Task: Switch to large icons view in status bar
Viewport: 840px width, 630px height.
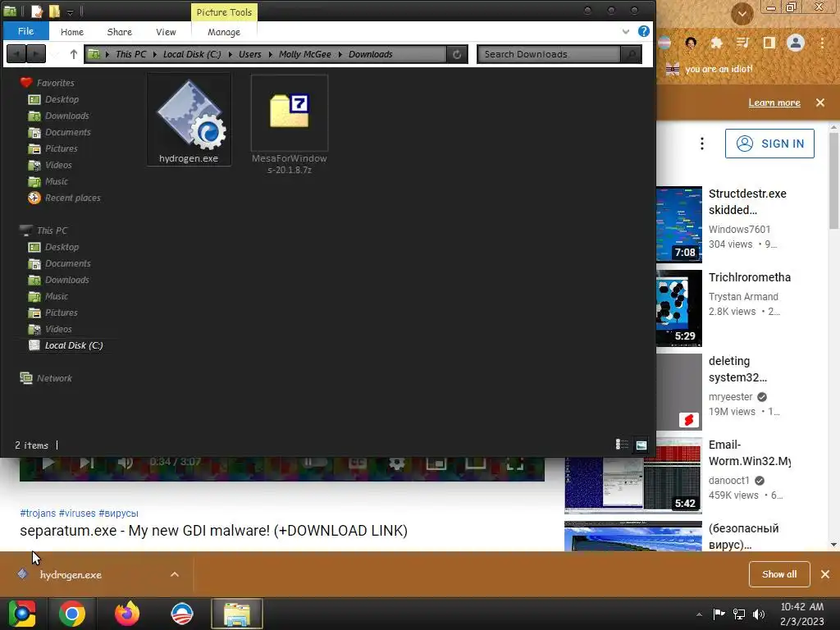Action: pos(641,445)
